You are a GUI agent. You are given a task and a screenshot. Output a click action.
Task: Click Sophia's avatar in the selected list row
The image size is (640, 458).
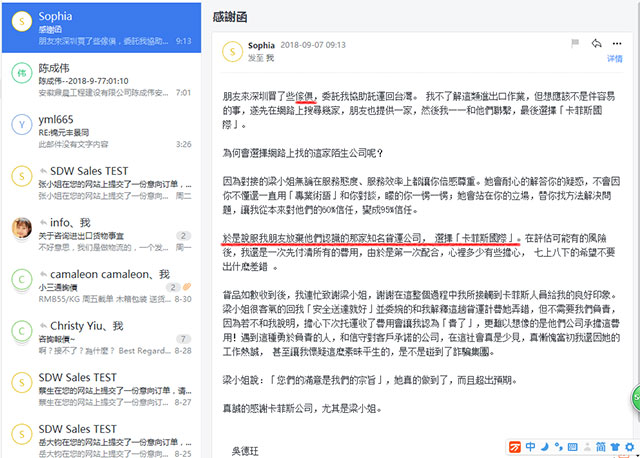click(22, 21)
